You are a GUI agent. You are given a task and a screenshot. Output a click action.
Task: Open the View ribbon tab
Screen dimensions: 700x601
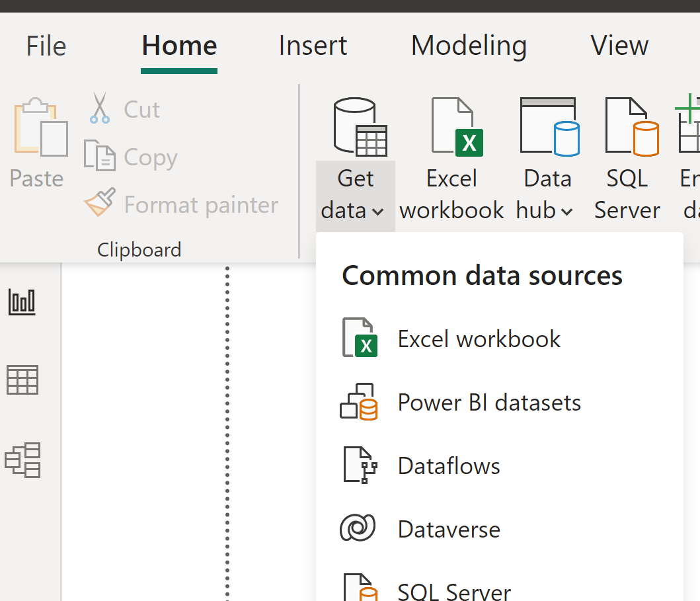coord(619,46)
